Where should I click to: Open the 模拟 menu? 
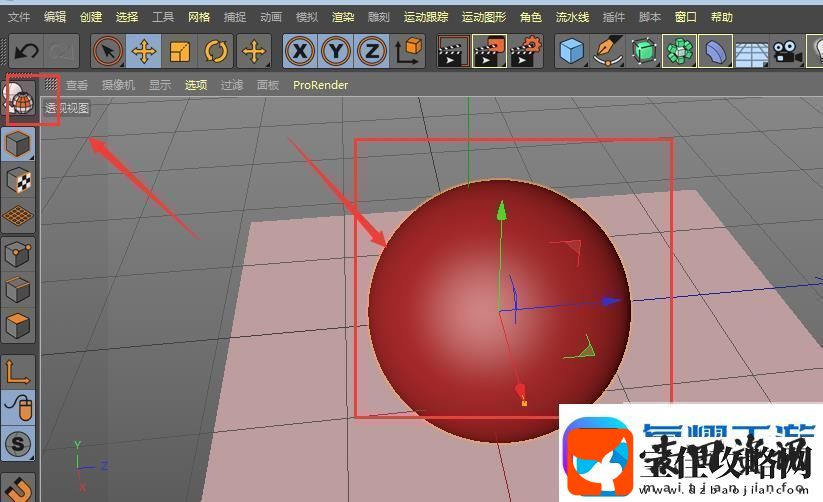(307, 17)
